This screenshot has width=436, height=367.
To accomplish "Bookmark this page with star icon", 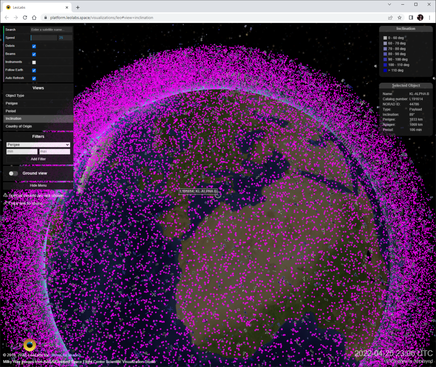I will tap(399, 17).
